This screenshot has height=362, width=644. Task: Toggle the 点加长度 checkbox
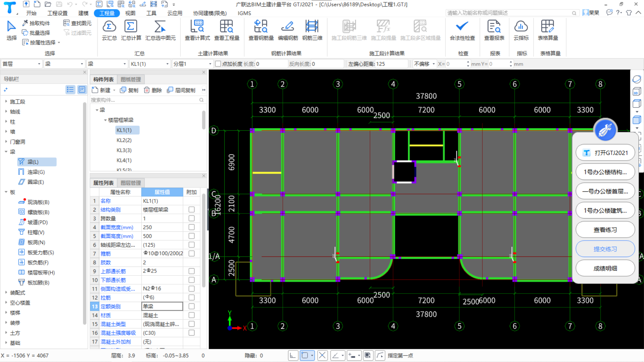coord(218,64)
